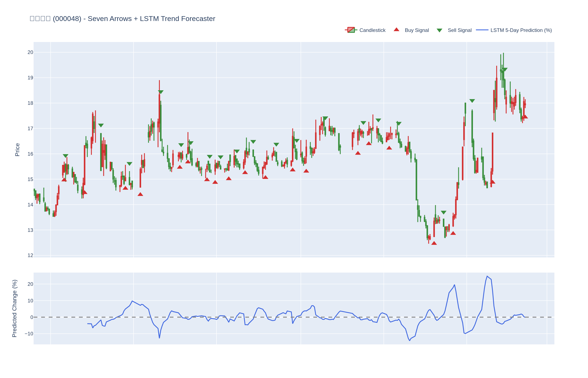588x378 pixels.
Task: Click the red up-triangle legend icon
Action: click(x=396, y=30)
